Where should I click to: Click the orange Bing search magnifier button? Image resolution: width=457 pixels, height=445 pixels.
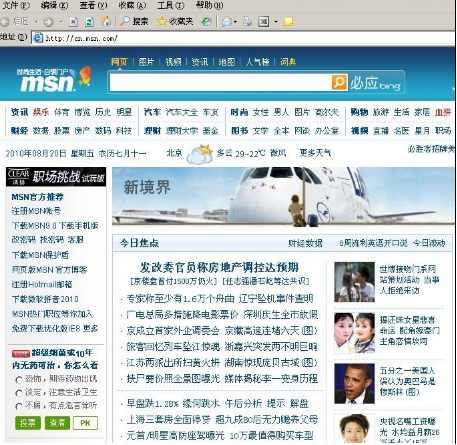tap(339, 82)
